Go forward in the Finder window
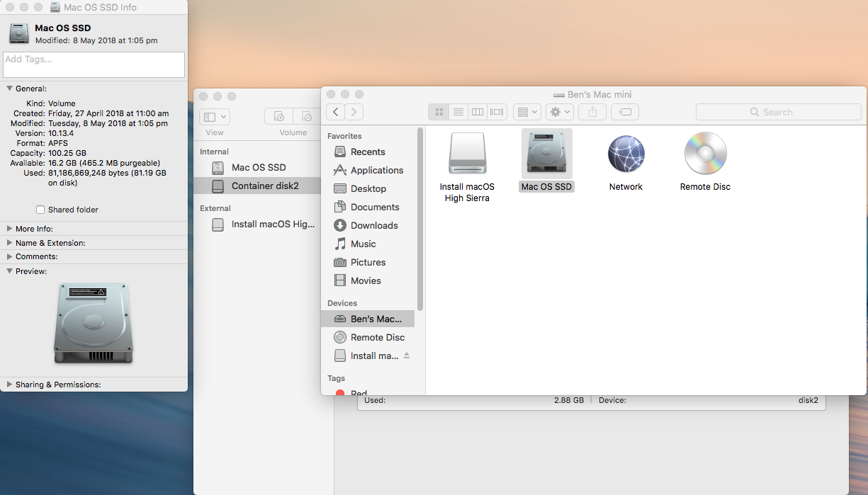The image size is (868, 495). click(354, 112)
